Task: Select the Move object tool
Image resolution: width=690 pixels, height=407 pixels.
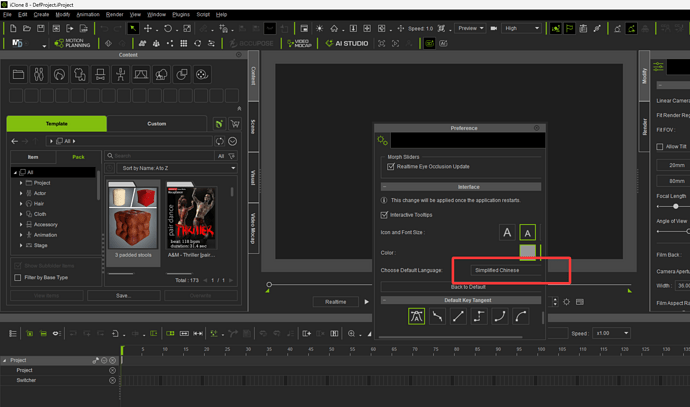Action: coord(148,28)
